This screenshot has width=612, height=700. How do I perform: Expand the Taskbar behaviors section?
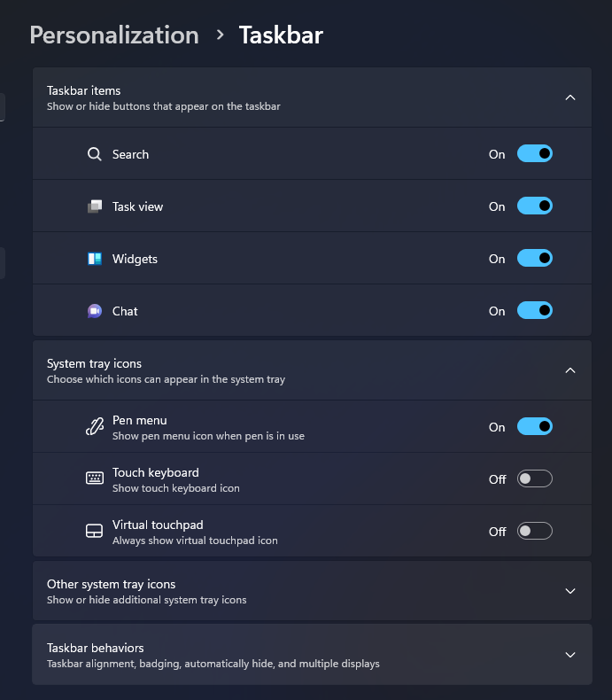(570, 655)
